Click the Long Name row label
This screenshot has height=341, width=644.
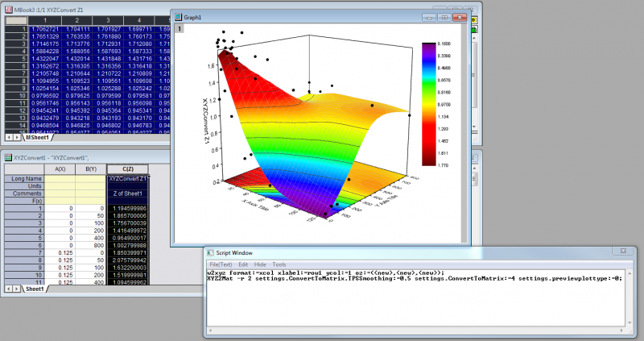click(24, 179)
